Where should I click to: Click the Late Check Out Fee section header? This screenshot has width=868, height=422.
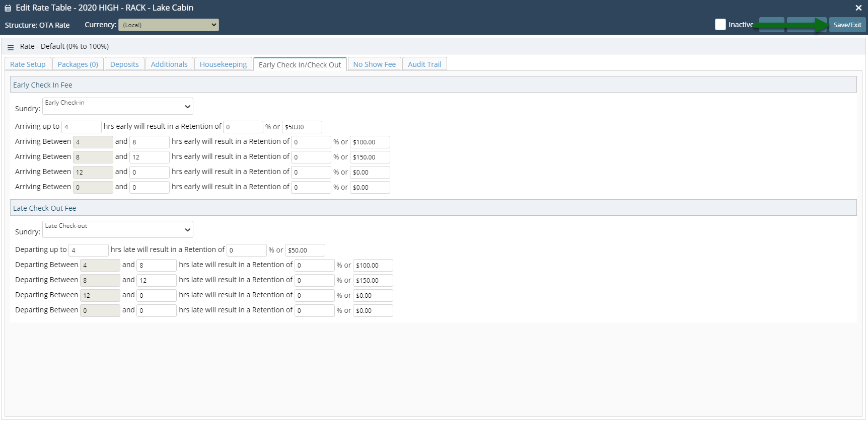(x=433, y=208)
